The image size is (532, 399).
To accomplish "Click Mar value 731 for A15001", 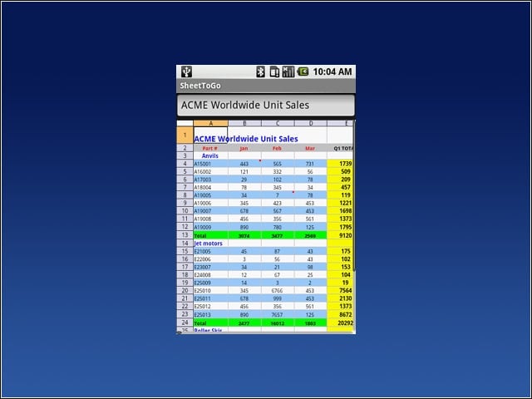I will (310, 164).
